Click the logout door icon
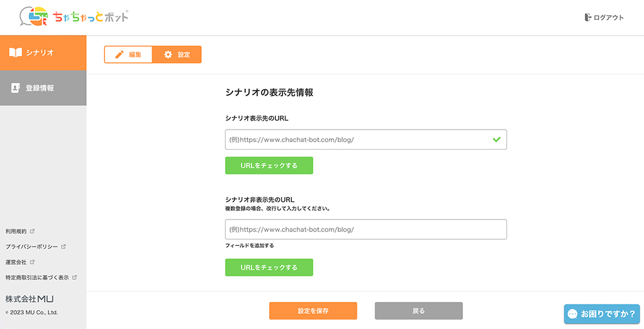 (587, 18)
